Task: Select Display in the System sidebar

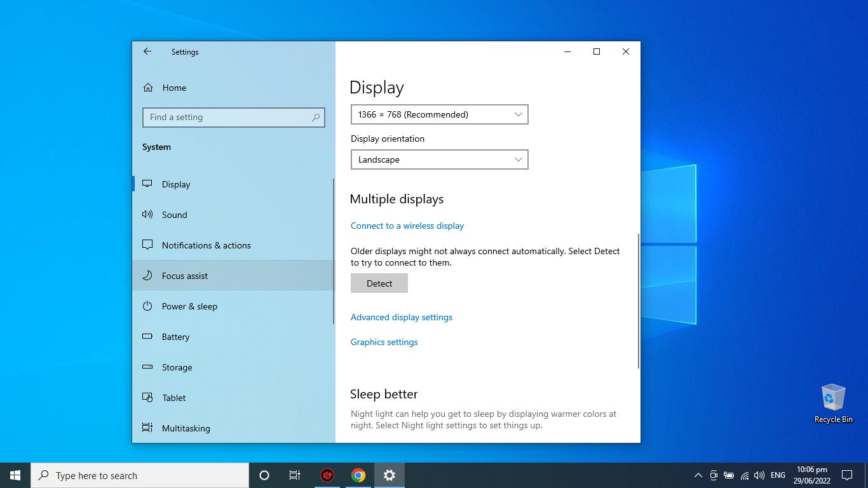Action: pos(176,184)
